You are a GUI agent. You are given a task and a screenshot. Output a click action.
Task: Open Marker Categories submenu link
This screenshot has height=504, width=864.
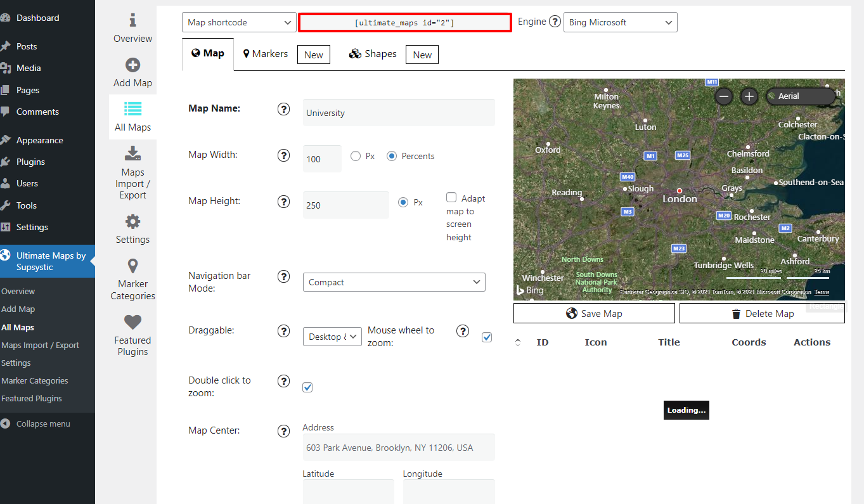tap(35, 381)
